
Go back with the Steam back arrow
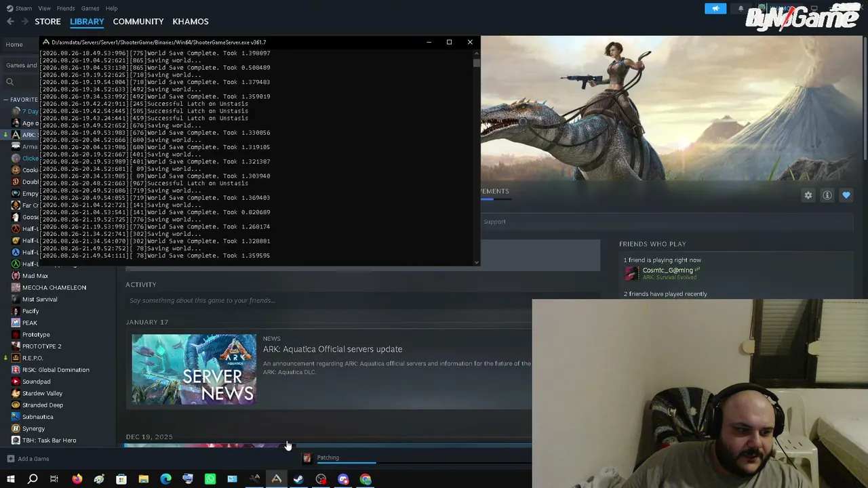coord(10,22)
